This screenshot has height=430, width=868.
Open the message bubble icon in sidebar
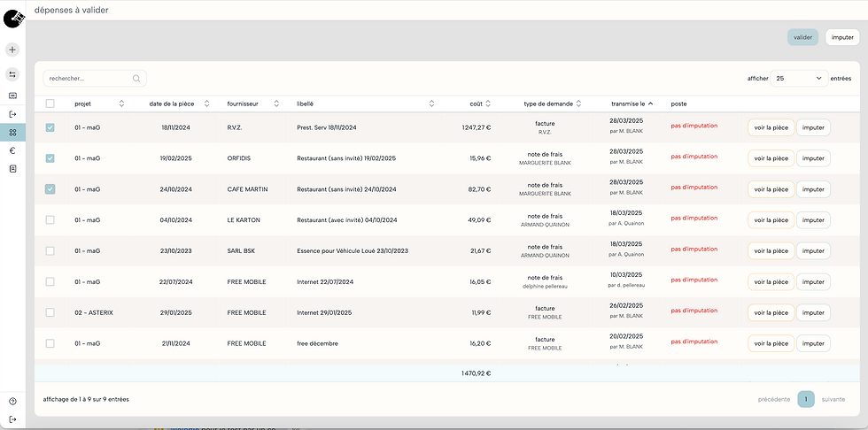[12, 96]
